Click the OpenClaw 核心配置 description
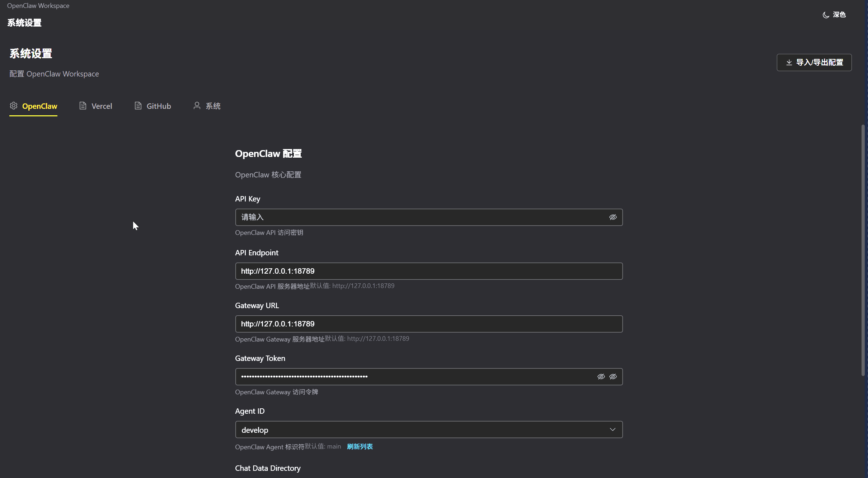 (268, 175)
